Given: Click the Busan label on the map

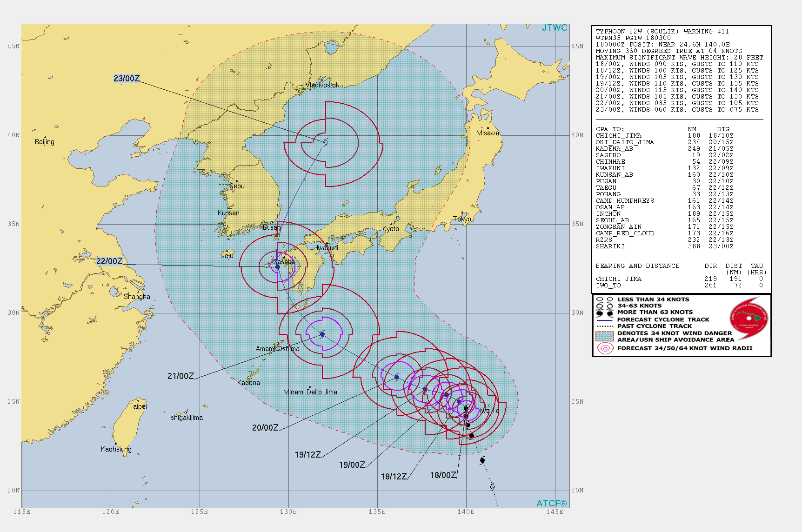Looking at the screenshot, I should (272, 227).
